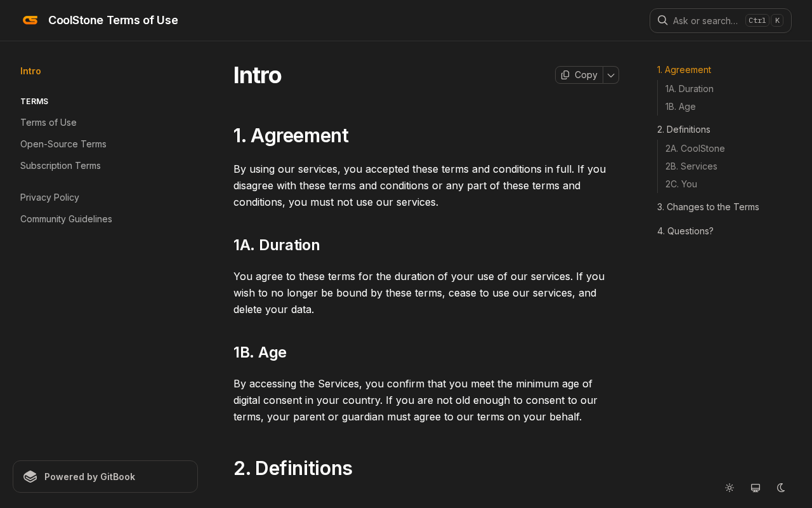Click the copy page icon
The height and width of the screenshot is (508, 812).
[x=565, y=75]
